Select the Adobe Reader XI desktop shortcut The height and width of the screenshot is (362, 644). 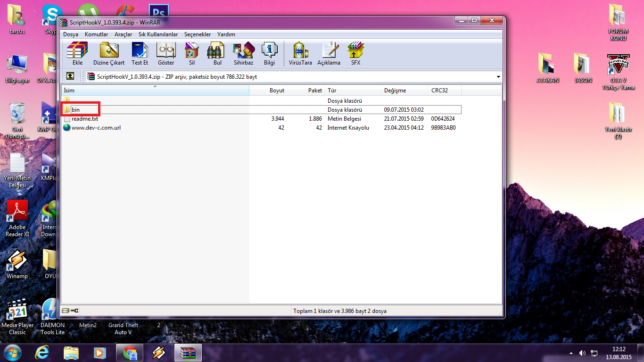17,218
